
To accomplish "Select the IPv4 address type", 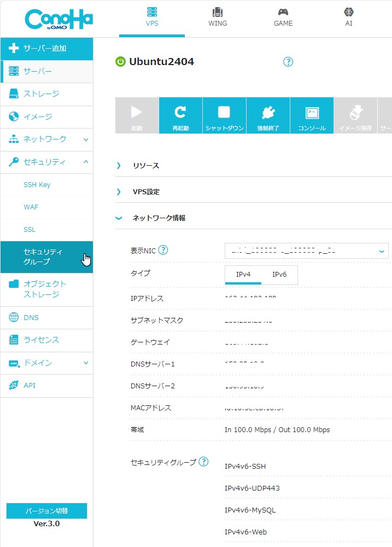I will [x=243, y=275].
